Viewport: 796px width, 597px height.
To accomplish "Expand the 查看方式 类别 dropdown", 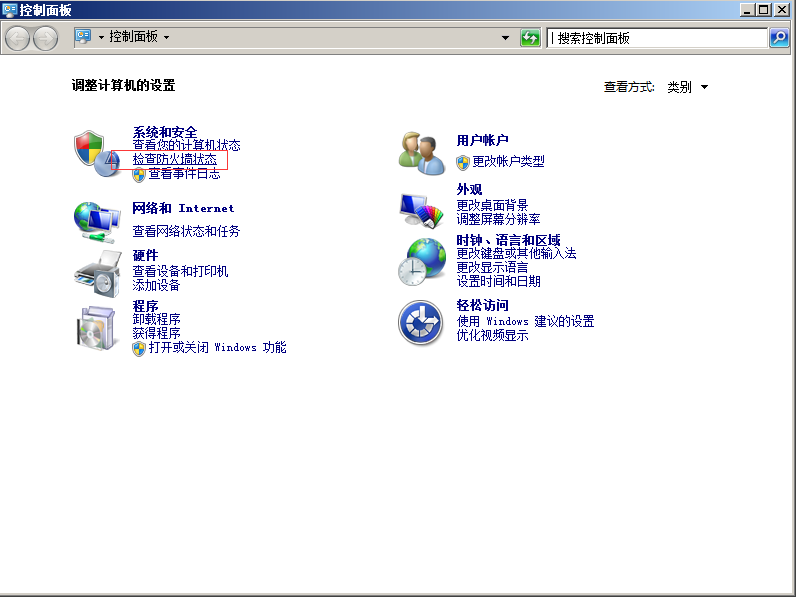I will tap(688, 87).
